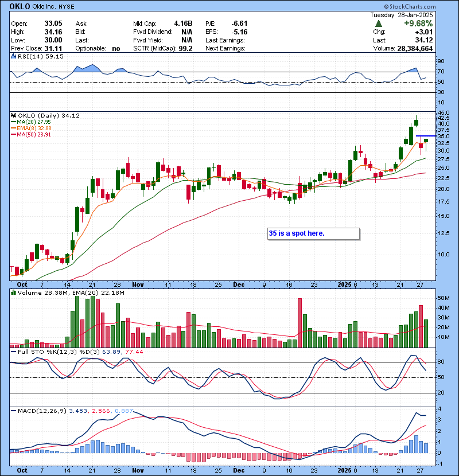
Task: Click the 'Bid:' label
Action: click(x=80, y=32)
